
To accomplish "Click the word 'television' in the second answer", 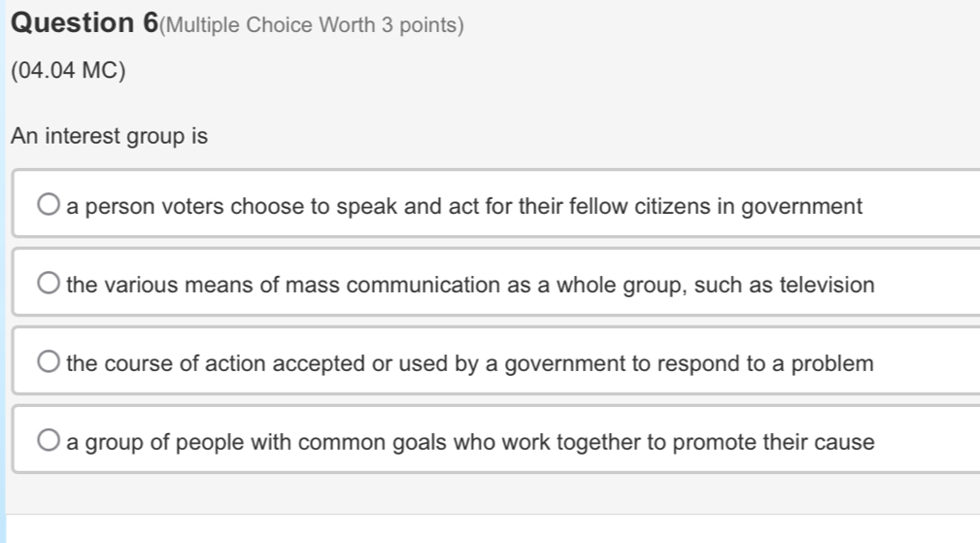I will pos(827,285).
